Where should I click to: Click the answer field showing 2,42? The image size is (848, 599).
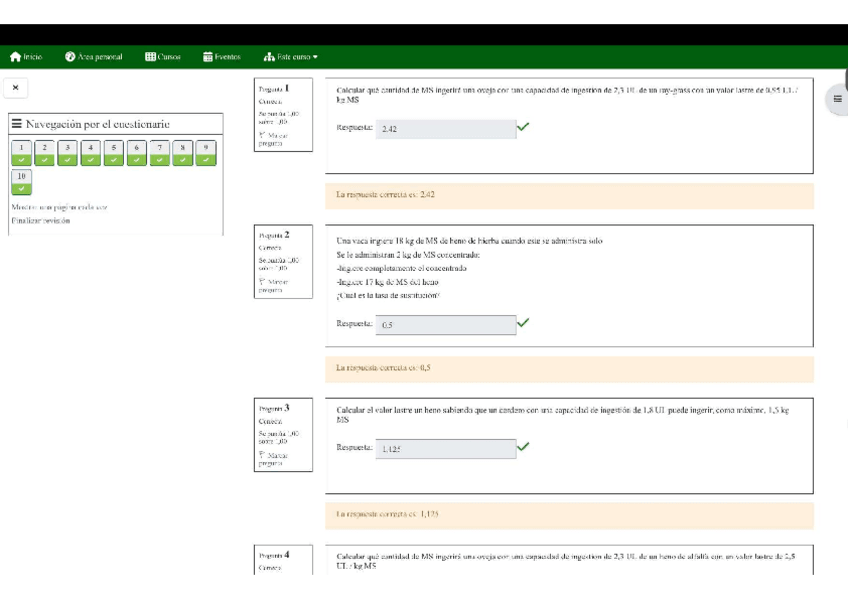click(x=446, y=129)
